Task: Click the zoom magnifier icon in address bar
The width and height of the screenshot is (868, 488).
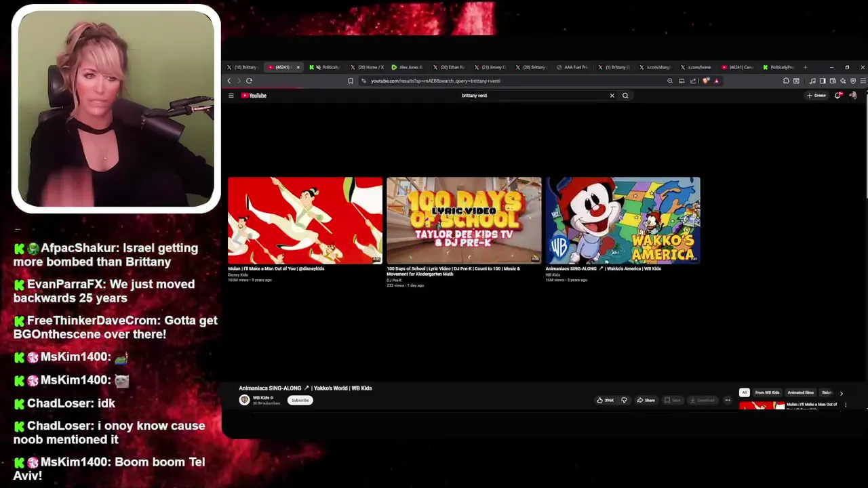Action: 670,81
